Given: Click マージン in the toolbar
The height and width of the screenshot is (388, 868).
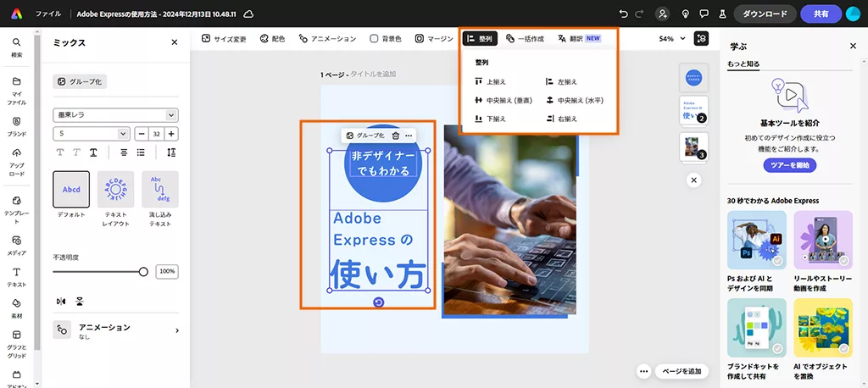Looking at the screenshot, I should (434, 39).
